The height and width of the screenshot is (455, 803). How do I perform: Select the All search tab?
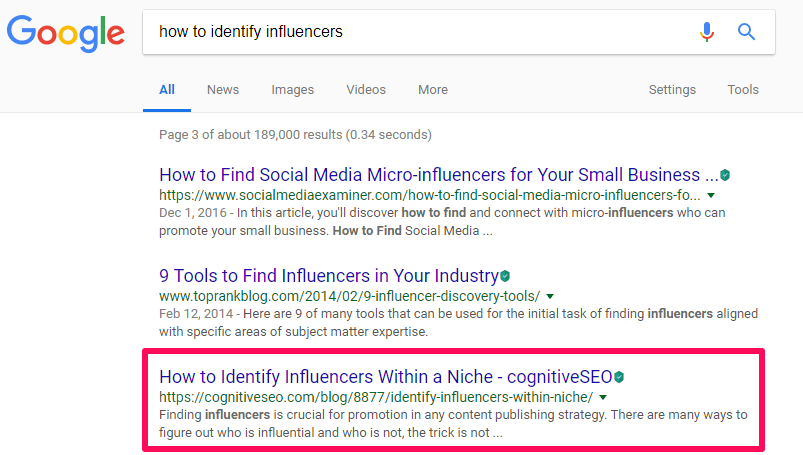click(x=167, y=90)
